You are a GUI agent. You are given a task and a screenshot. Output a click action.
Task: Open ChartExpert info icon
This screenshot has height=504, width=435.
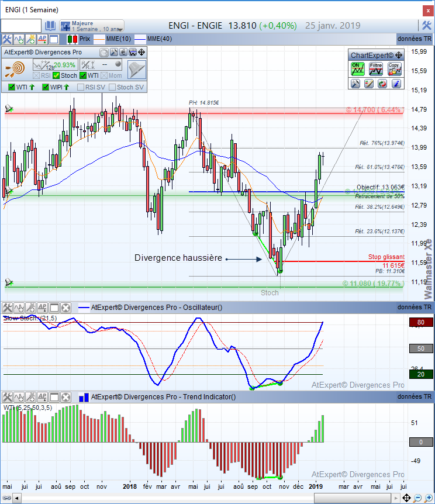click(396, 84)
